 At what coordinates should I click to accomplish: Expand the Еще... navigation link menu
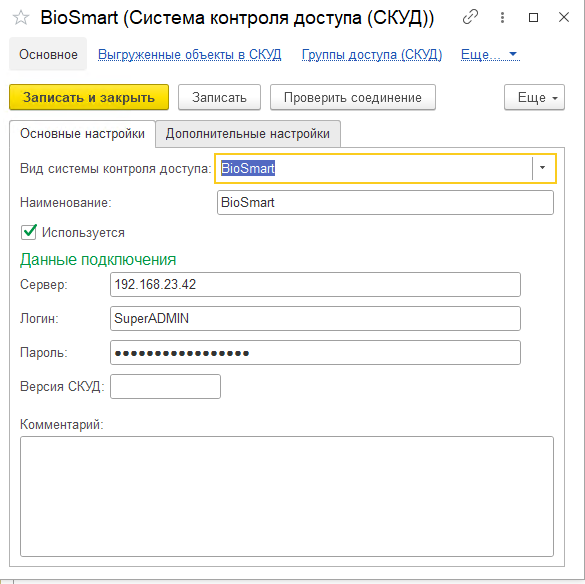tap(490, 54)
